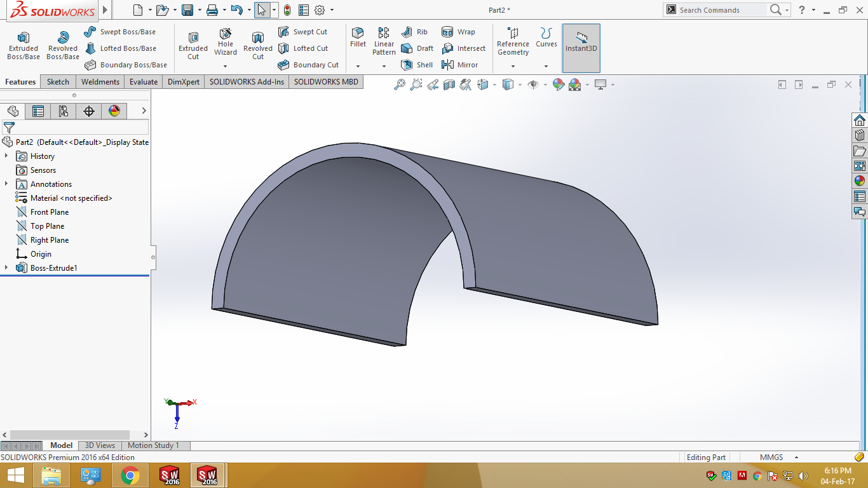Toggle the feature tree filter icon

(x=9, y=128)
